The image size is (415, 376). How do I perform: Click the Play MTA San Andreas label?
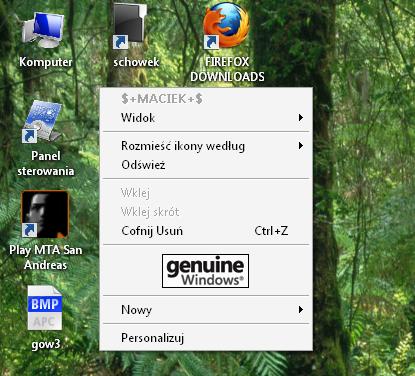point(46,257)
